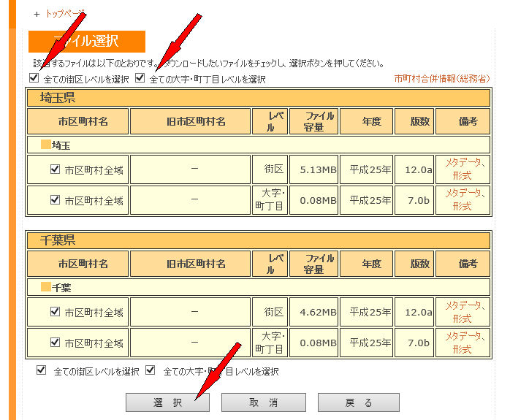Viewport: 510px width, 420px height.
Task: Uncheck Saitama 街区 市区町村全域 checkbox
Action: click(55, 169)
